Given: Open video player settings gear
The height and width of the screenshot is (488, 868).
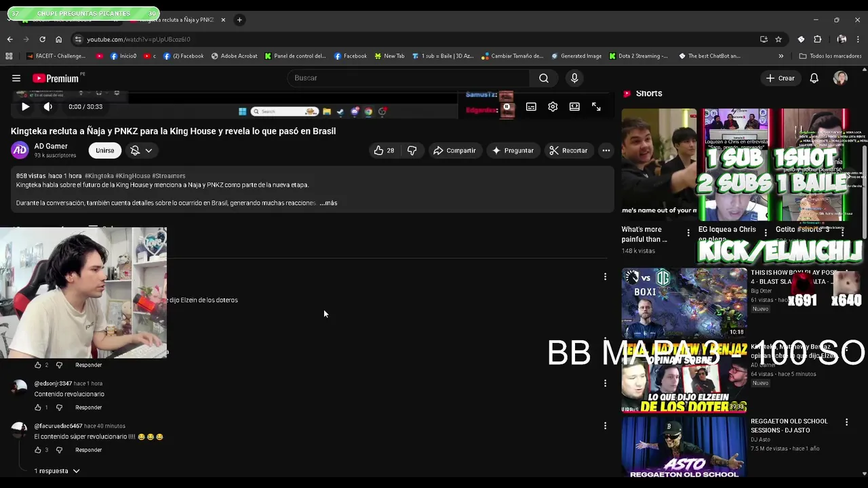Looking at the screenshot, I should (553, 106).
